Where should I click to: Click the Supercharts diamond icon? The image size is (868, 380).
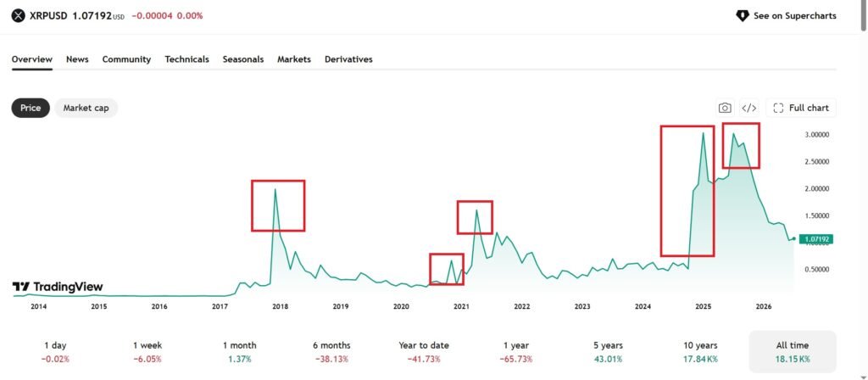(742, 15)
